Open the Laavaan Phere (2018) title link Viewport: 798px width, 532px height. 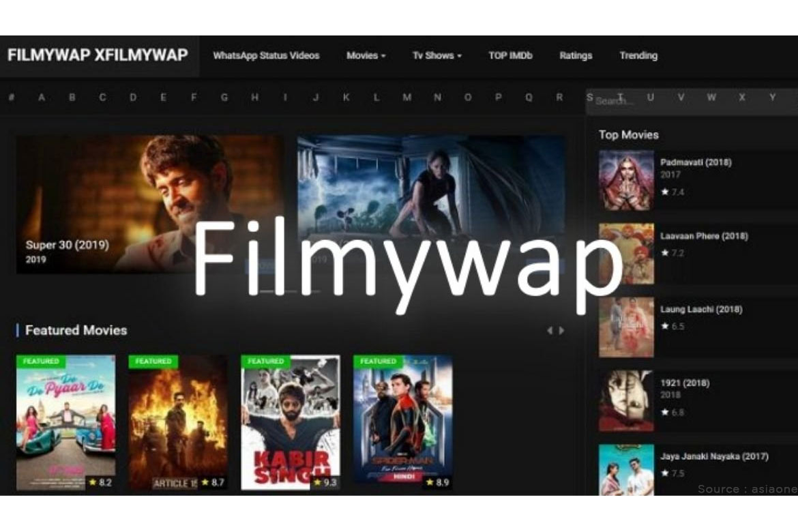tap(704, 236)
